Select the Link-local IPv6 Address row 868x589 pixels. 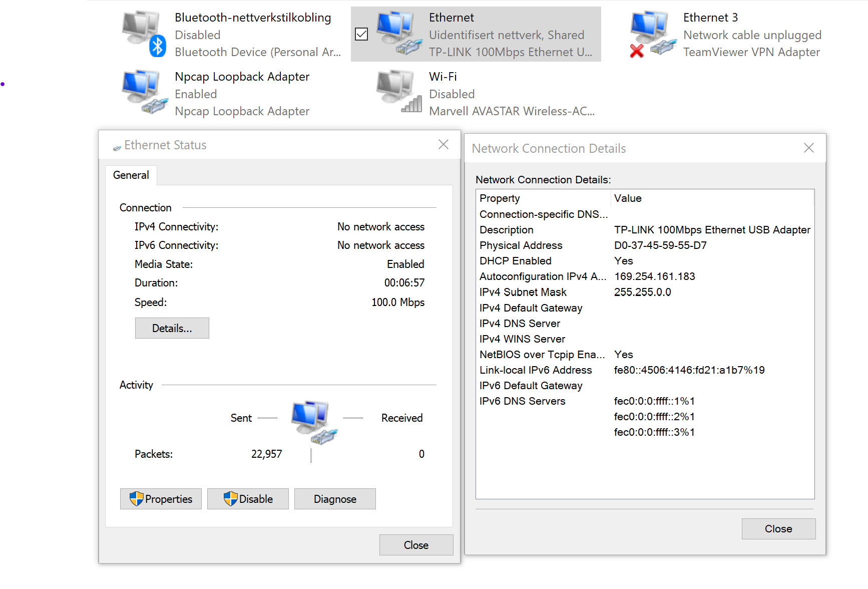click(536, 370)
